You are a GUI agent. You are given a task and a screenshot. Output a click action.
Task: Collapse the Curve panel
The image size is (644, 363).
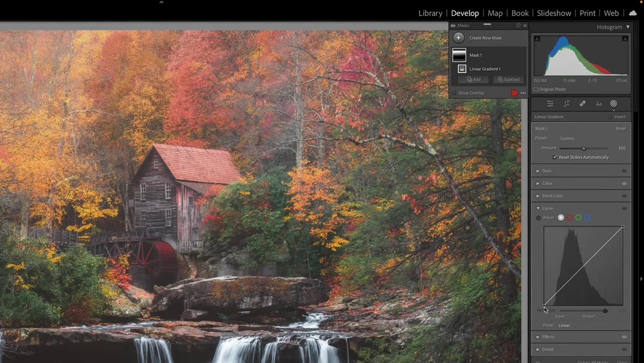pos(538,208)
